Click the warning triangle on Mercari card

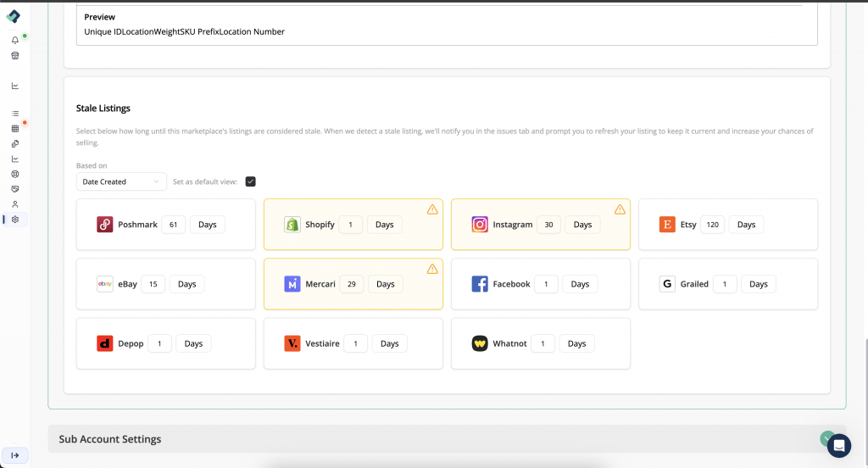click(x=432, y=269)
